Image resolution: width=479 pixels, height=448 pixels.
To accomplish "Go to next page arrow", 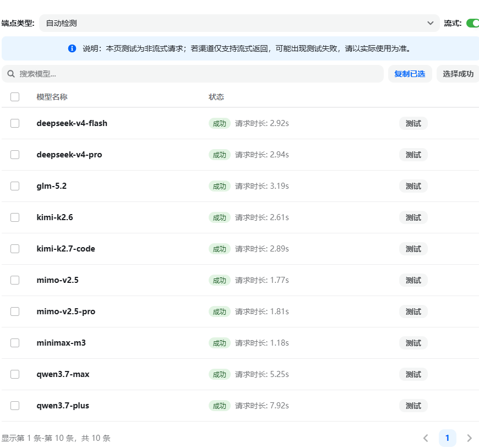I will 470,438.
